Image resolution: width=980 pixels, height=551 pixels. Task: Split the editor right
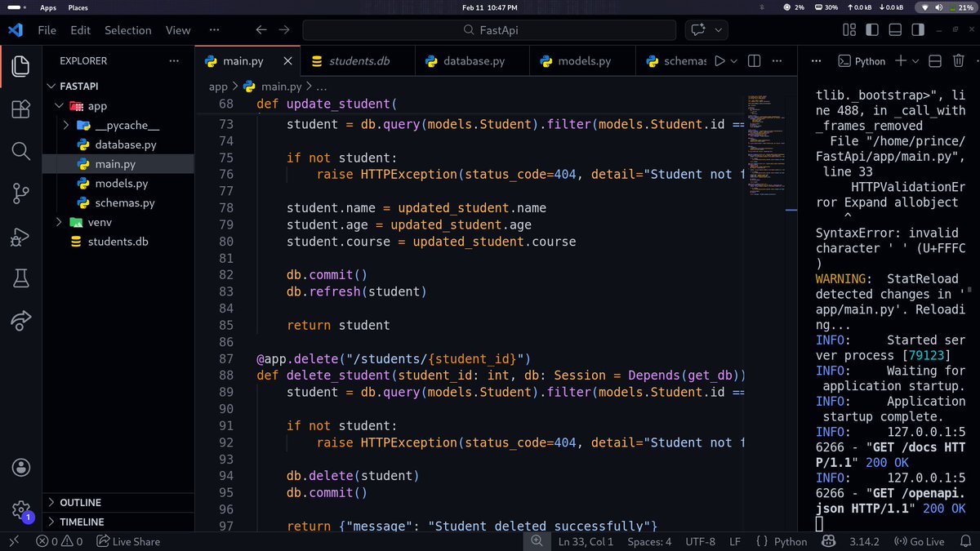click(755, 61)
